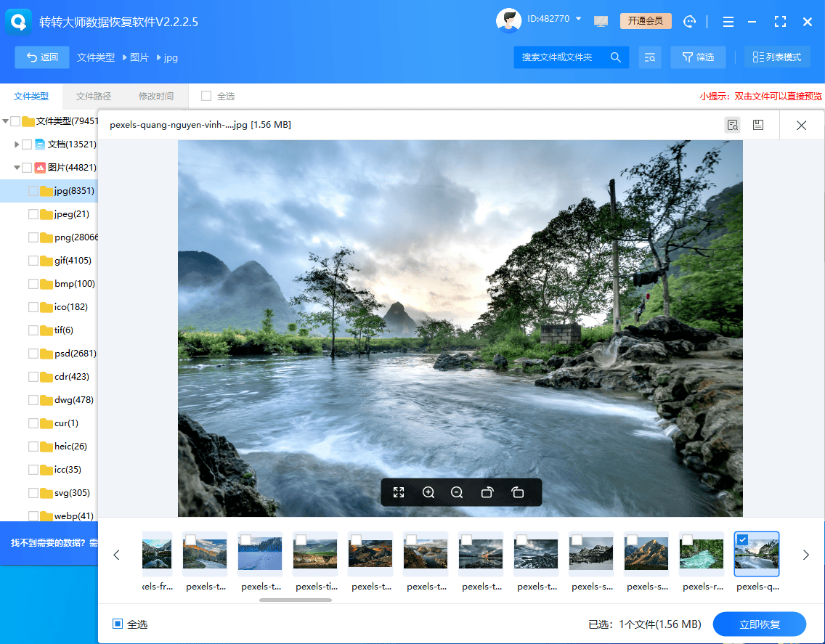825x644 pixels.
Task: Collapse the 图片(44821) tree node
Action: point(16,168)
